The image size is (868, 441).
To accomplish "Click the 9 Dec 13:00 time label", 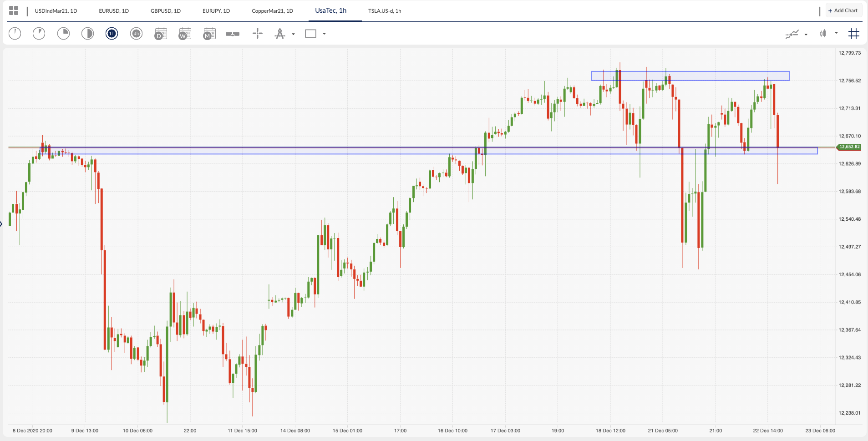I will tap(85, 431).
